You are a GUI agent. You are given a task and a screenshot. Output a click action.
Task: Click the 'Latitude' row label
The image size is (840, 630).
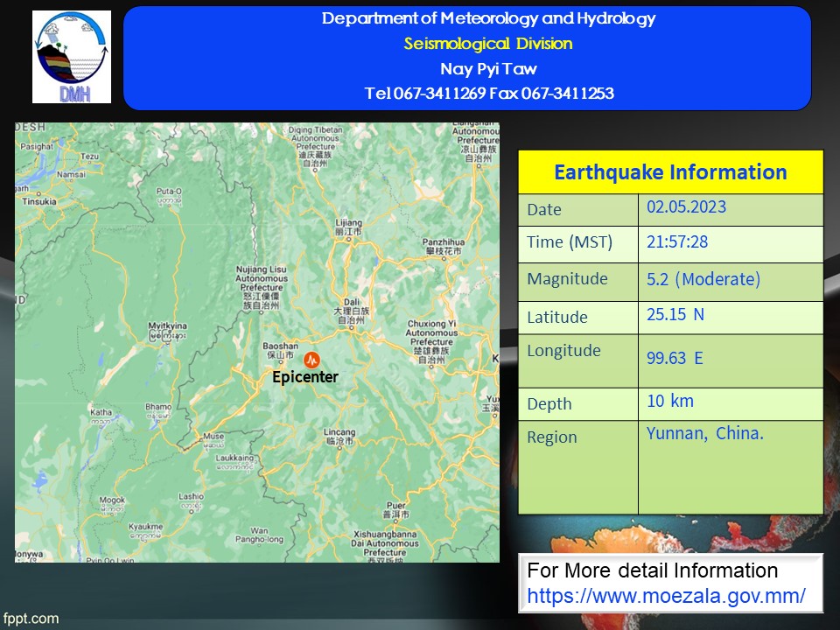click(x=557, y=317)
